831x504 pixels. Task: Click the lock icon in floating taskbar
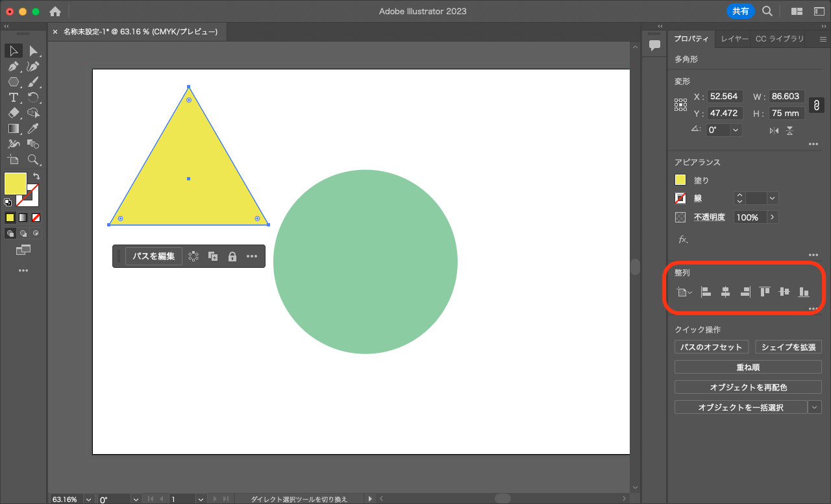(x=232, y=256)
